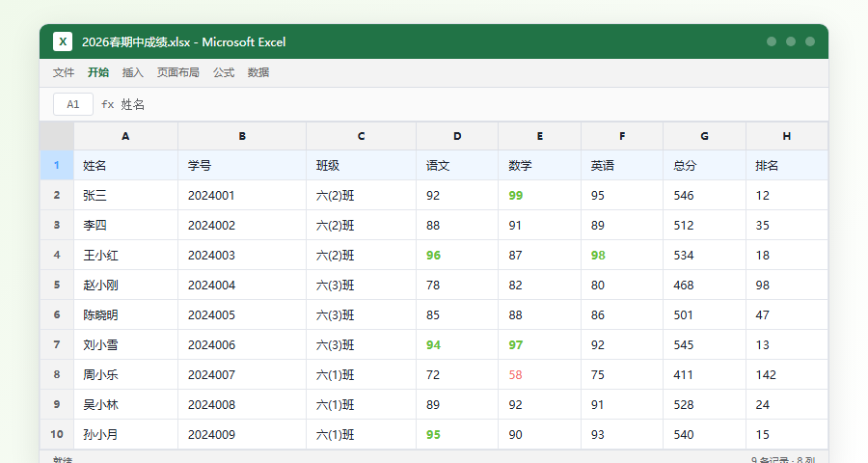Click the A1 name box
Screen dimensions: 868x463
coord(73,104)
